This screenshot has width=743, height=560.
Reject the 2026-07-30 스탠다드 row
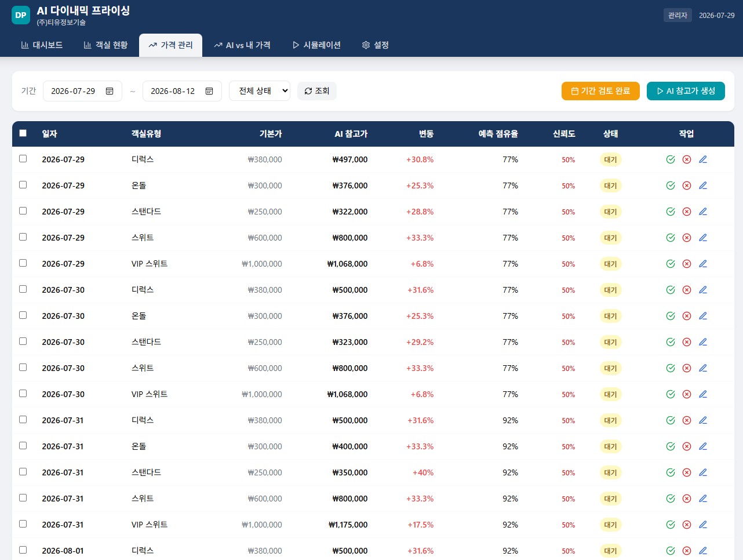687,342
